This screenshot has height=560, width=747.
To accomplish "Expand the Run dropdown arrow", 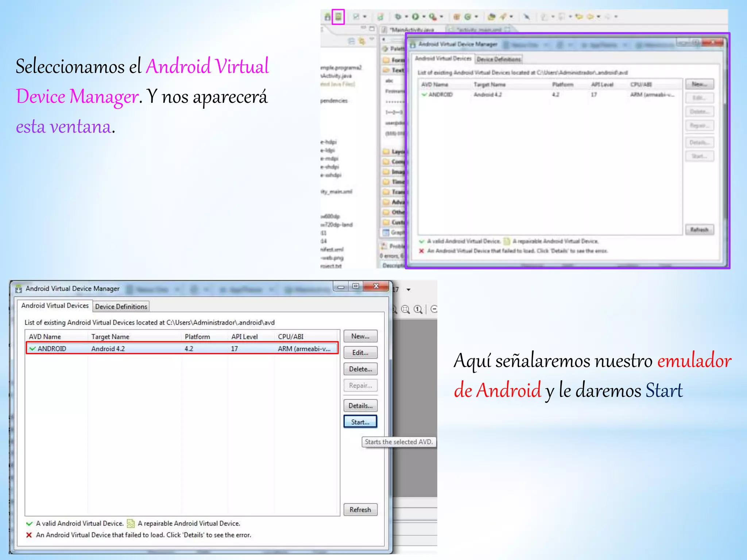I will click(x=424, y=17).
